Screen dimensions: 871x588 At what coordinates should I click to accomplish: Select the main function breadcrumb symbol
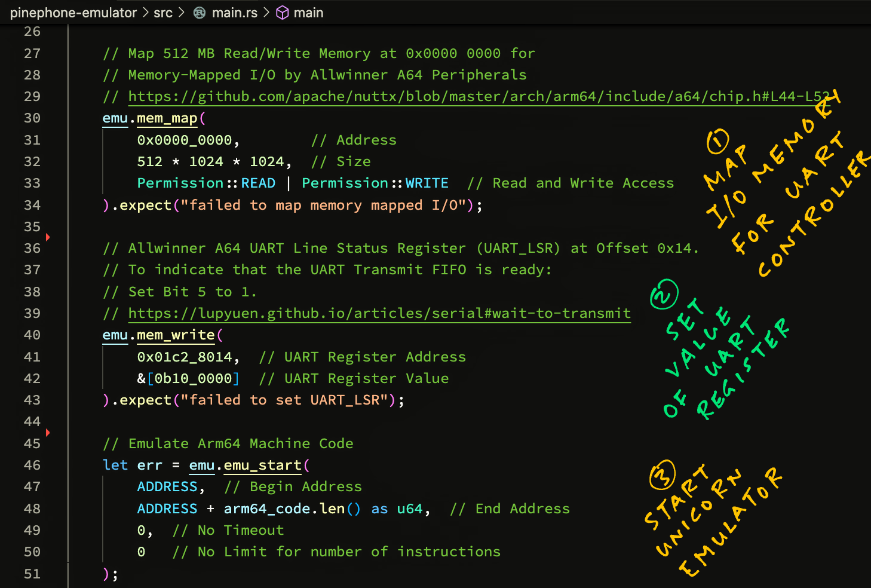point(308,13)
